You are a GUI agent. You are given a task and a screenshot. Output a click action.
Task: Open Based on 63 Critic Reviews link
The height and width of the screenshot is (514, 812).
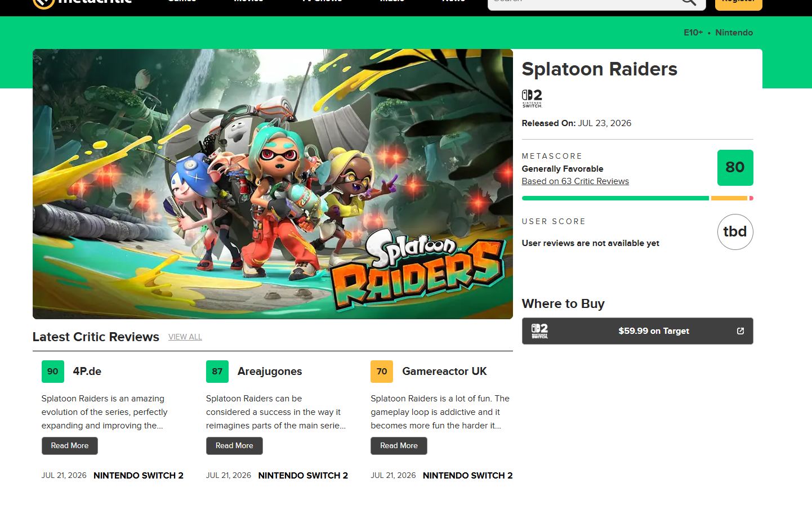click(575, 181)
